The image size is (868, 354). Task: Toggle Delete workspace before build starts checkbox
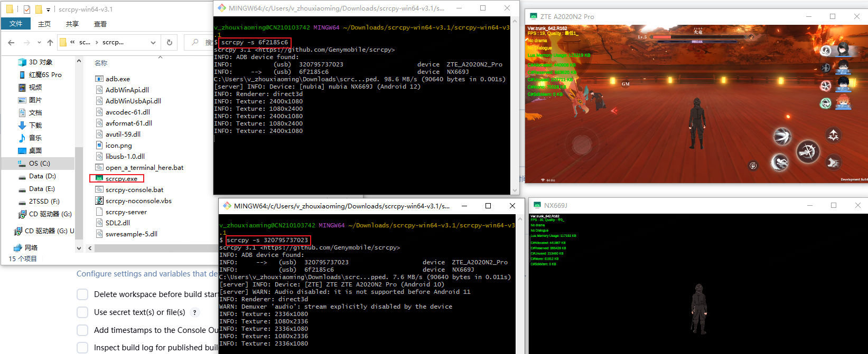click(x=82, y=294)
